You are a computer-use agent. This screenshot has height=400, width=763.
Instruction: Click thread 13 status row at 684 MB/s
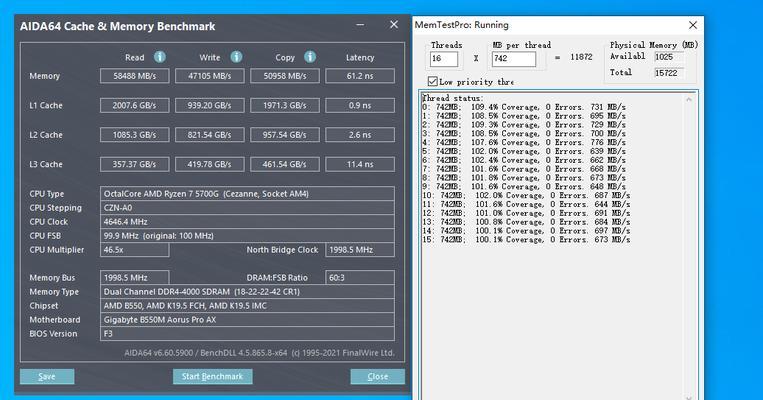click(526, 222)
